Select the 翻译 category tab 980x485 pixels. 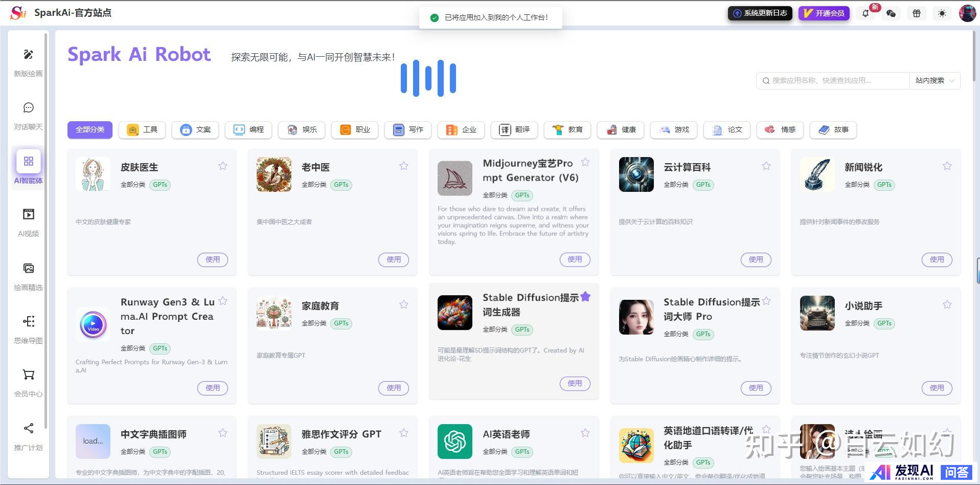click(515, 130)
